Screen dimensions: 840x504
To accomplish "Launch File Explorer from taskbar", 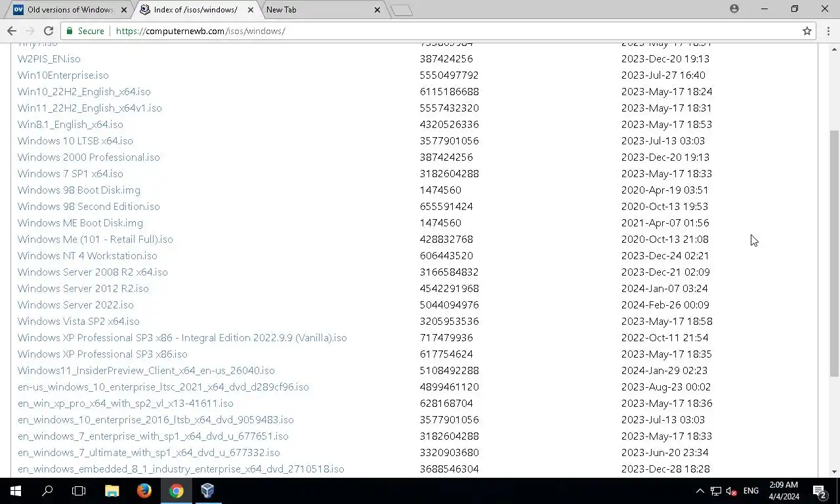I will 112,490.
